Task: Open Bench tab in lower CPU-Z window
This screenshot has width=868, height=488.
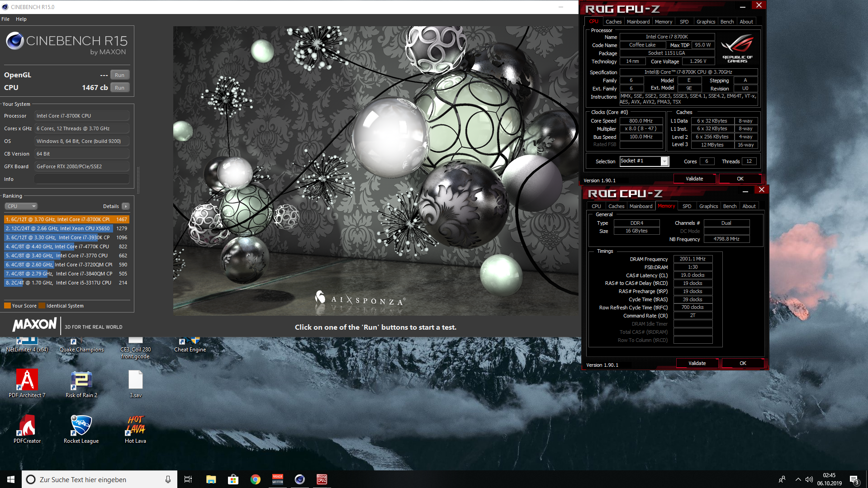Action: [730, 206]
